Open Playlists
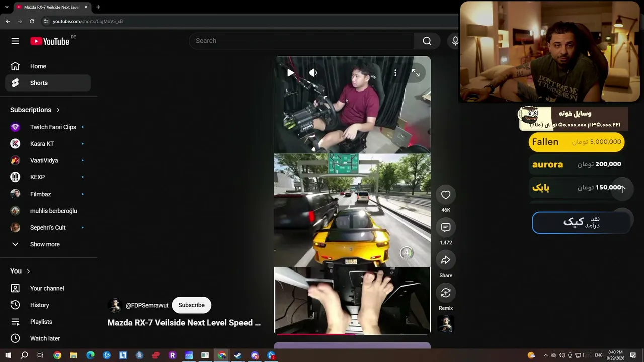This screenshot has height=362, width=644. click(48, 322)
